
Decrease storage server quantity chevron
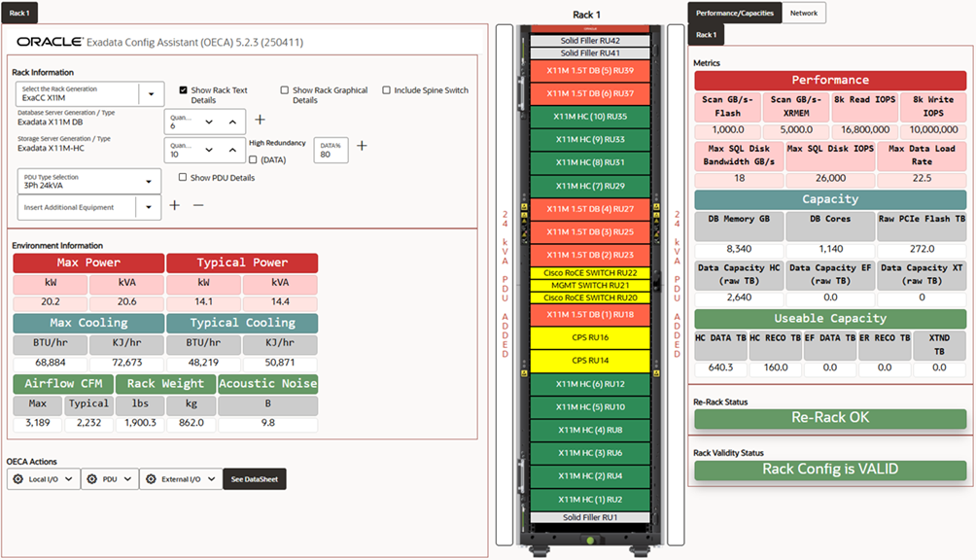point(209,150)
